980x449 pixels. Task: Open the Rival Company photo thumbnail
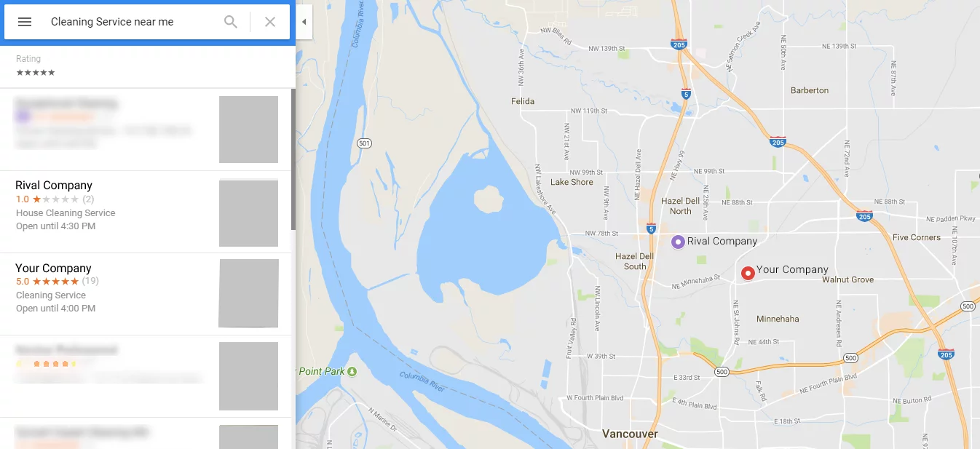pos(249,213)
